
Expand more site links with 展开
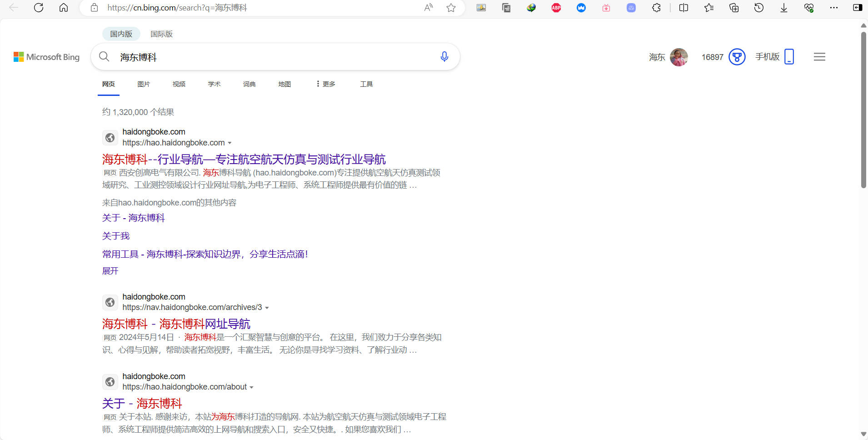[110, 271]
